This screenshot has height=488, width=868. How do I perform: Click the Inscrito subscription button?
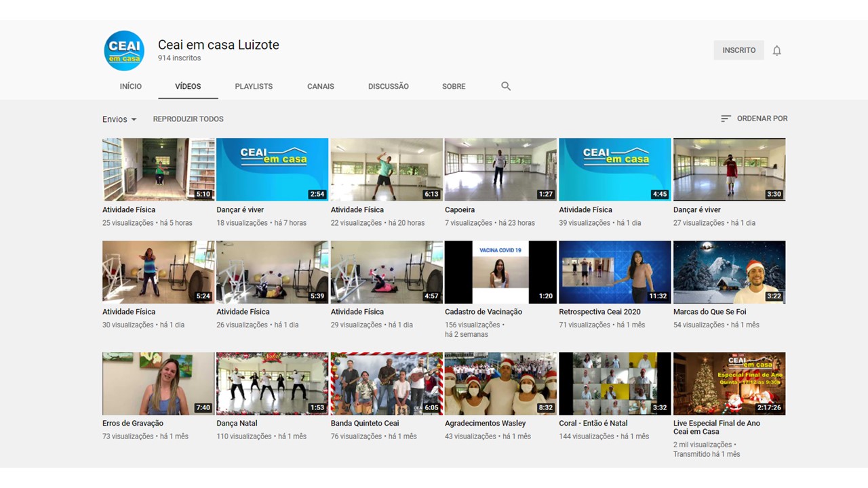pyautogui.click(x=739, y=50)
